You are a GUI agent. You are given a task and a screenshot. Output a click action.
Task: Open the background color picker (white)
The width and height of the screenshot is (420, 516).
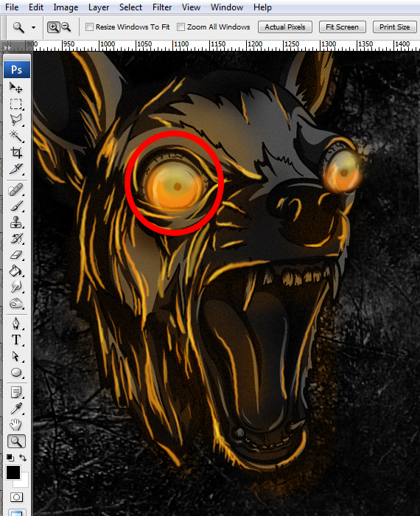[24, 482]
